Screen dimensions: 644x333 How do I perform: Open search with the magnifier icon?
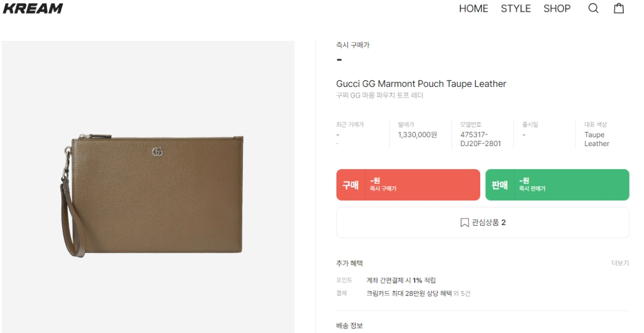pos(593,9)
